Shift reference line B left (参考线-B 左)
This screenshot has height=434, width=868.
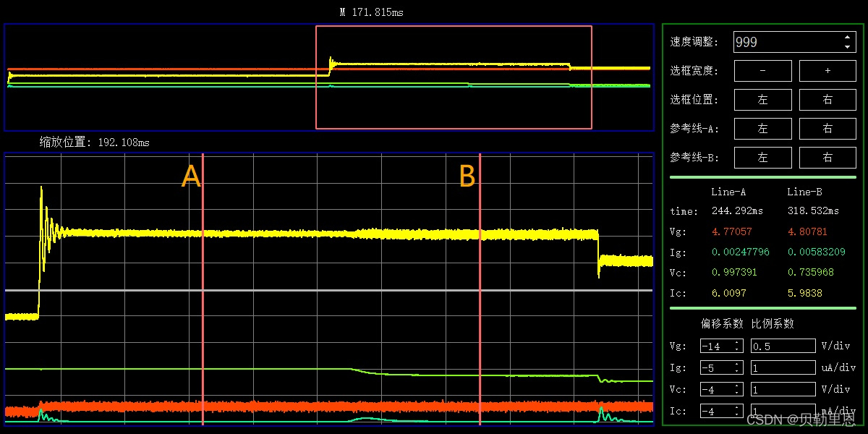point(762,158)
